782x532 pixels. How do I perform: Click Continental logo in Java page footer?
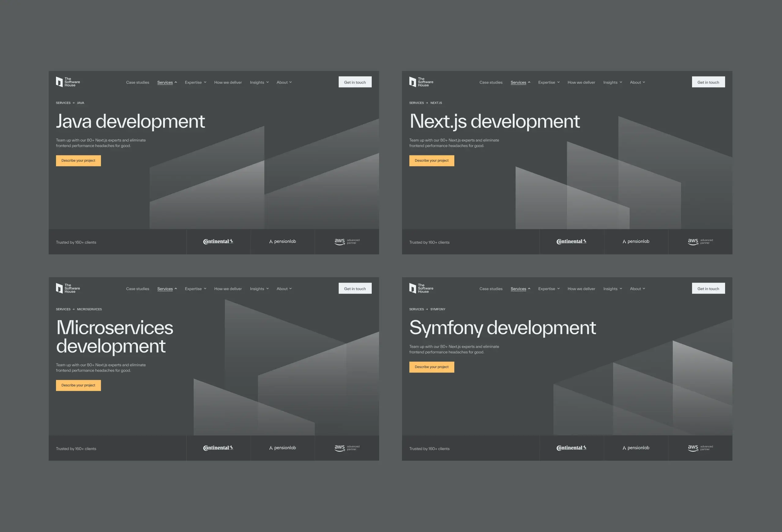tap(218, 242)
